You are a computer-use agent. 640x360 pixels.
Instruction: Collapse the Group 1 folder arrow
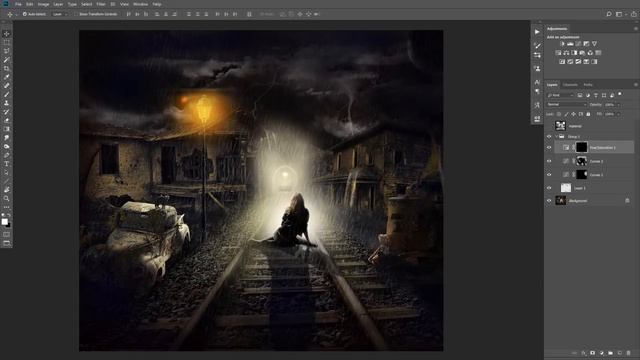coord(556,137)
